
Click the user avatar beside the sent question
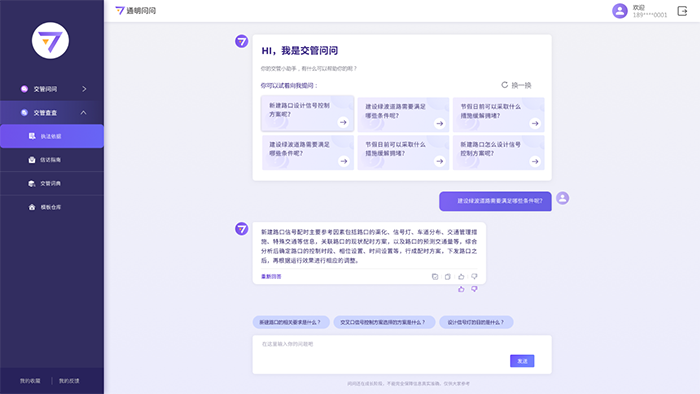point(562,198)
